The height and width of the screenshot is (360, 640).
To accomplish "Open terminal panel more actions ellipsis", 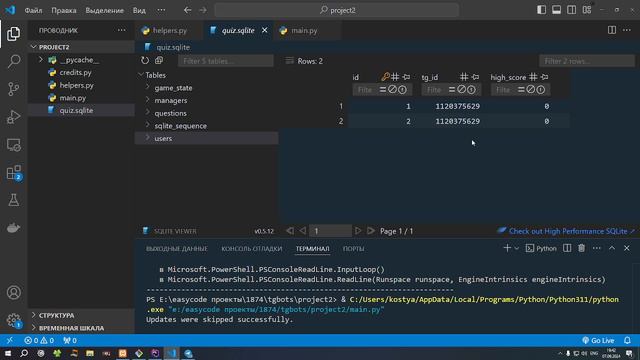I will pyautogui.click(x=597, y=248).
